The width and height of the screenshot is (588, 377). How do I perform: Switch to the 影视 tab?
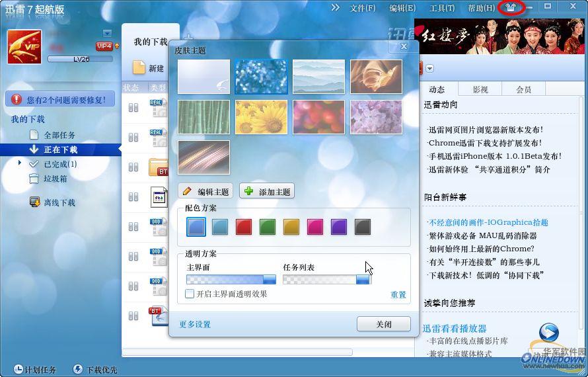click(480, 89)
